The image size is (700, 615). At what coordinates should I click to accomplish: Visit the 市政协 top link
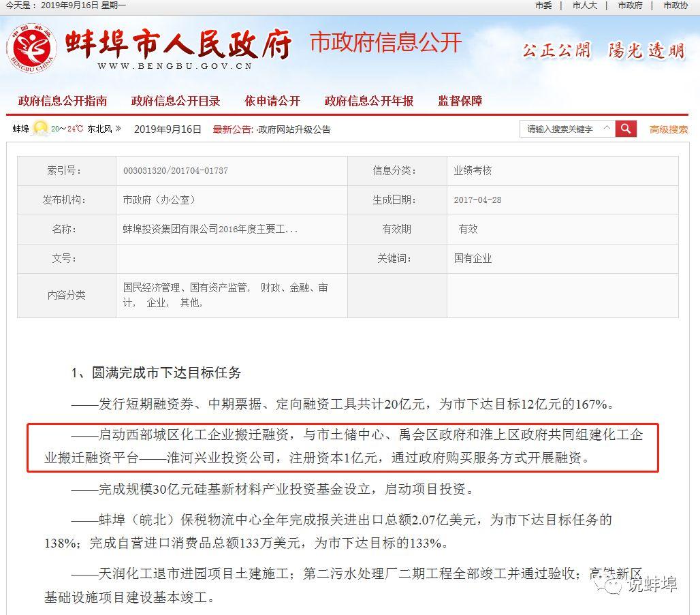tap(675, 5)
